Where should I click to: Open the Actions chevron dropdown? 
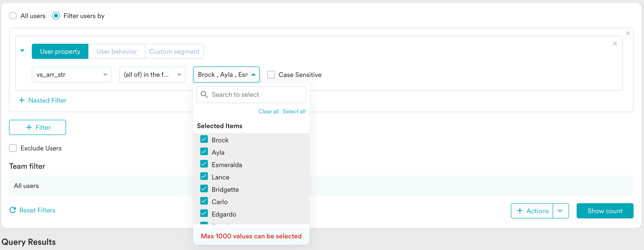[560, 211]
